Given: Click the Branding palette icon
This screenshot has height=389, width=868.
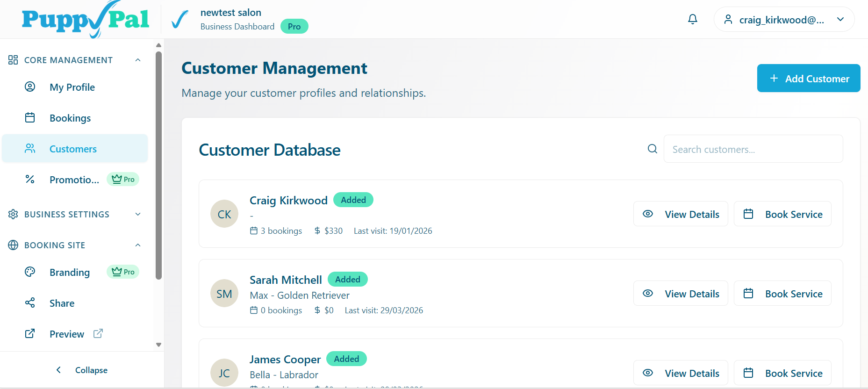Looking at the screenshot, I should [x=30, y=272].
